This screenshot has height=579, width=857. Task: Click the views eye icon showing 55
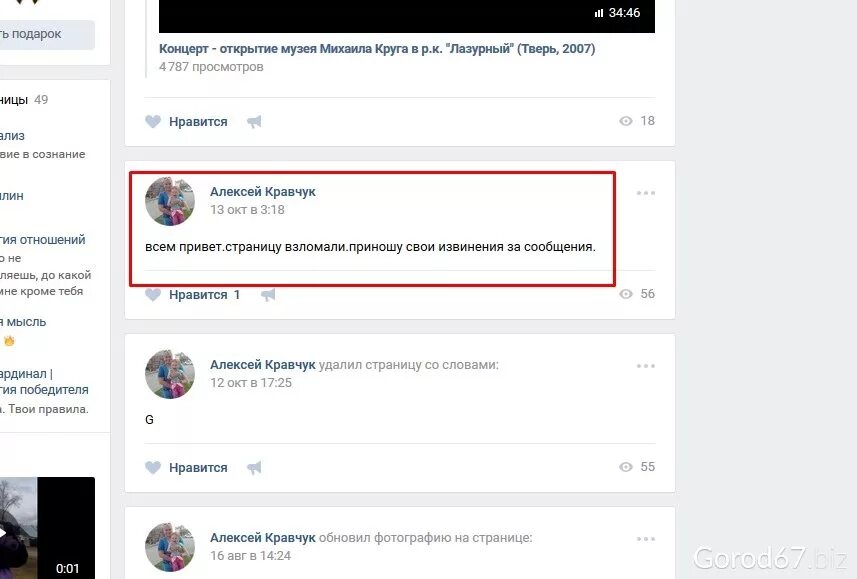626,467
